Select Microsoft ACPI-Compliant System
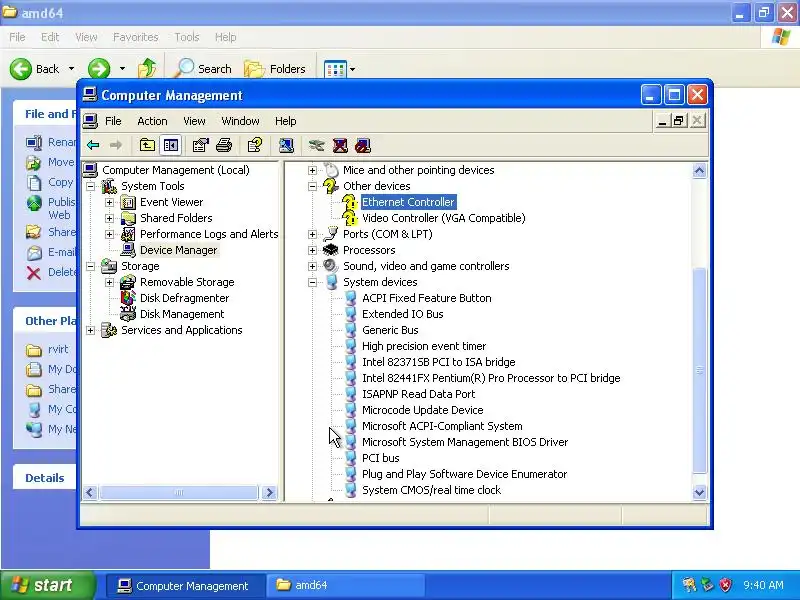The width and height of the screenshot is (800, 600). click(442, 426)
